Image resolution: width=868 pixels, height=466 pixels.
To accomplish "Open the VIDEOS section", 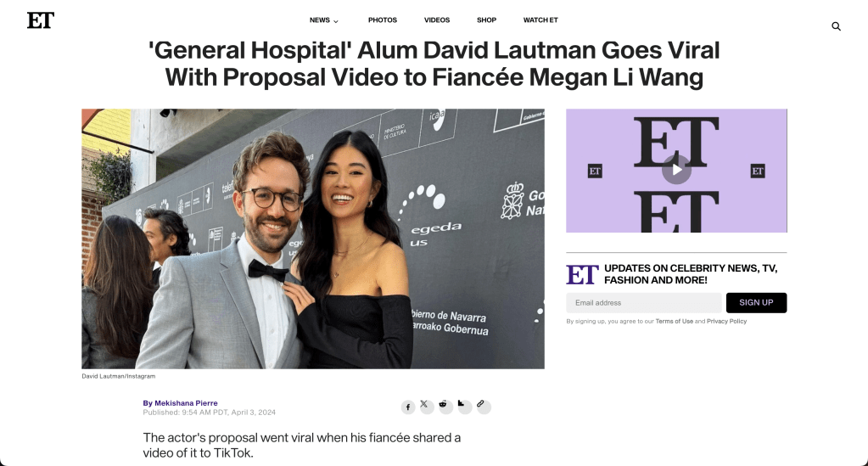I will coord(437,20).
